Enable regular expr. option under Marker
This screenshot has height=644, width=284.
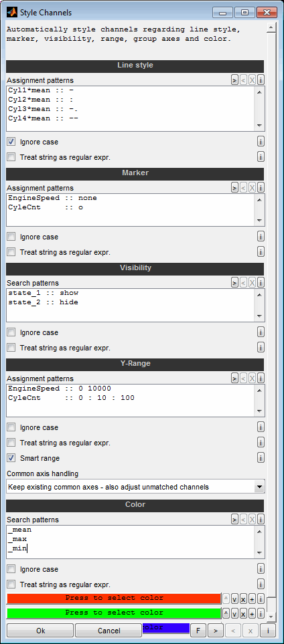tap(11, 252)
